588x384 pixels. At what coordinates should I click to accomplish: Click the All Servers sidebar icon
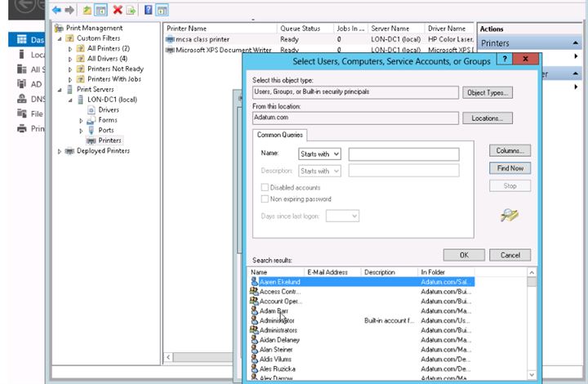[22, 69]
